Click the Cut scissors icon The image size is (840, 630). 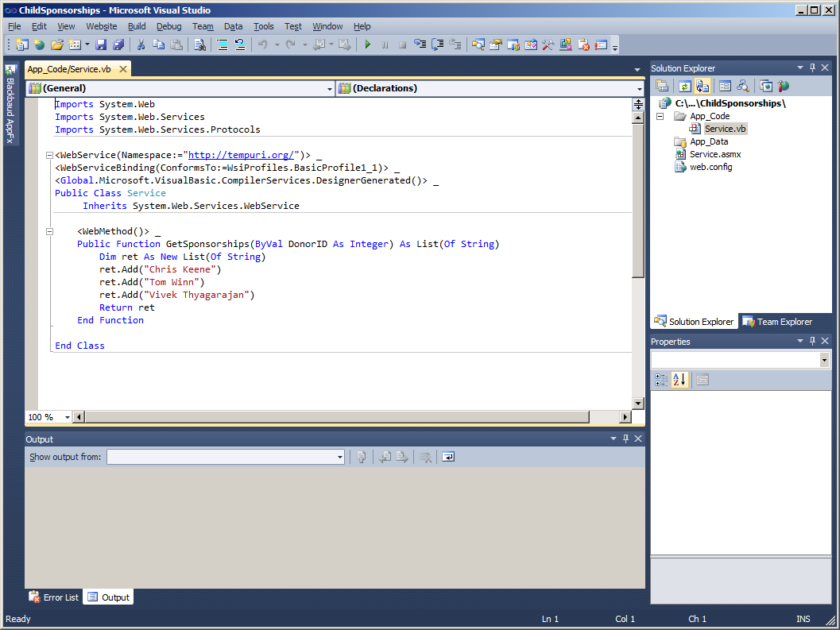(x=141, y=45)
